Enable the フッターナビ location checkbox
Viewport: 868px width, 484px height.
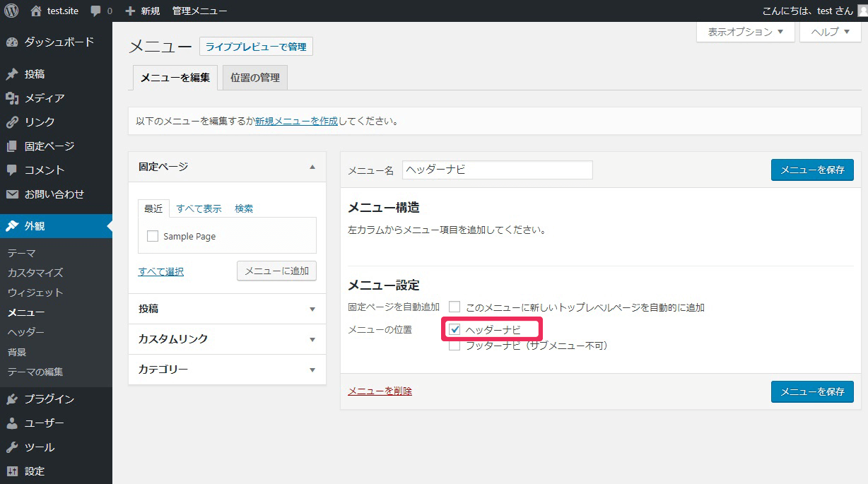tap(455, 346)
